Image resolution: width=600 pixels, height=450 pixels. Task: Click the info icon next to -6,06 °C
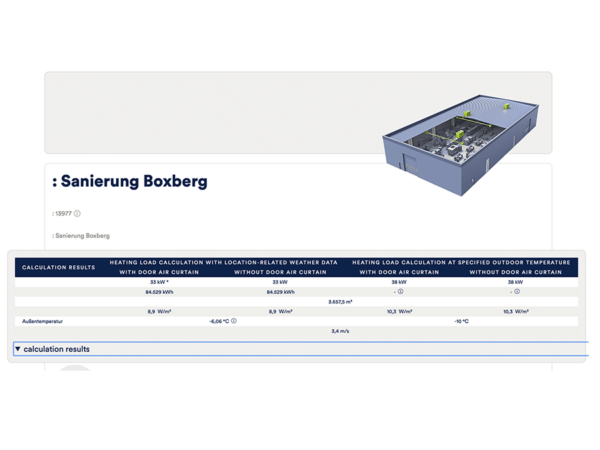(234, 321)
